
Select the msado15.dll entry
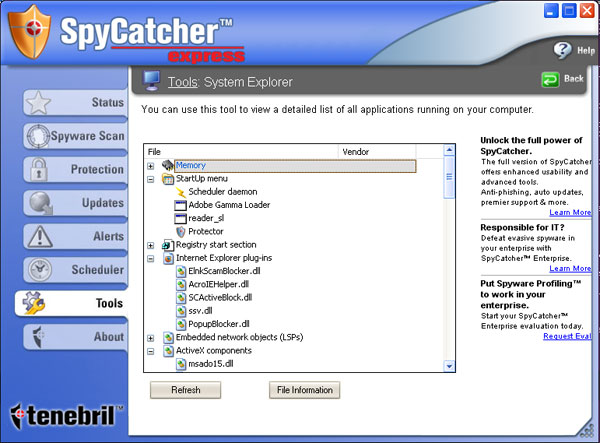point(210,364)
